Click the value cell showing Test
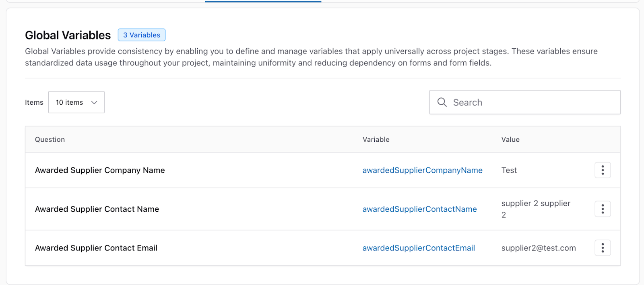The height and width of the screenshot is (285, 644). click(x=509, y=170)
